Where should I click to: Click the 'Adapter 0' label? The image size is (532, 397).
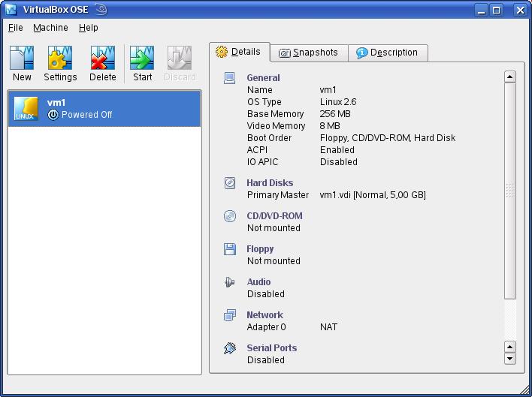coord(266,327)
